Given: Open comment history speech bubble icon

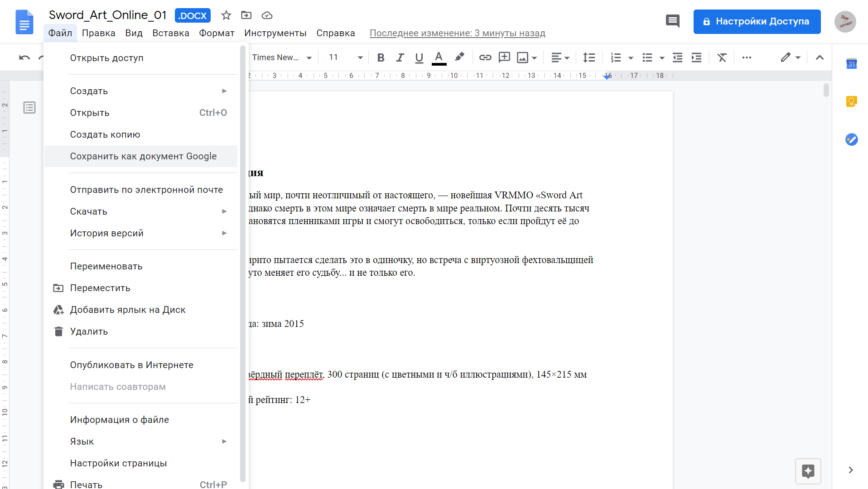Looking at the screenshot, I should coord(672,21).
